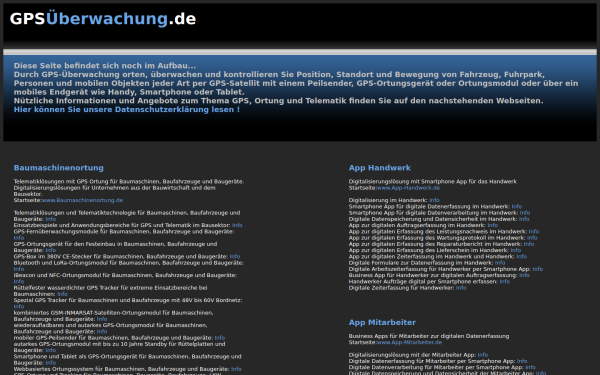Open Info for Webbasiertes Ortungssystem für Baumaschinen
Viewport: 600px width, 375px height.
[x=236, y=369]
